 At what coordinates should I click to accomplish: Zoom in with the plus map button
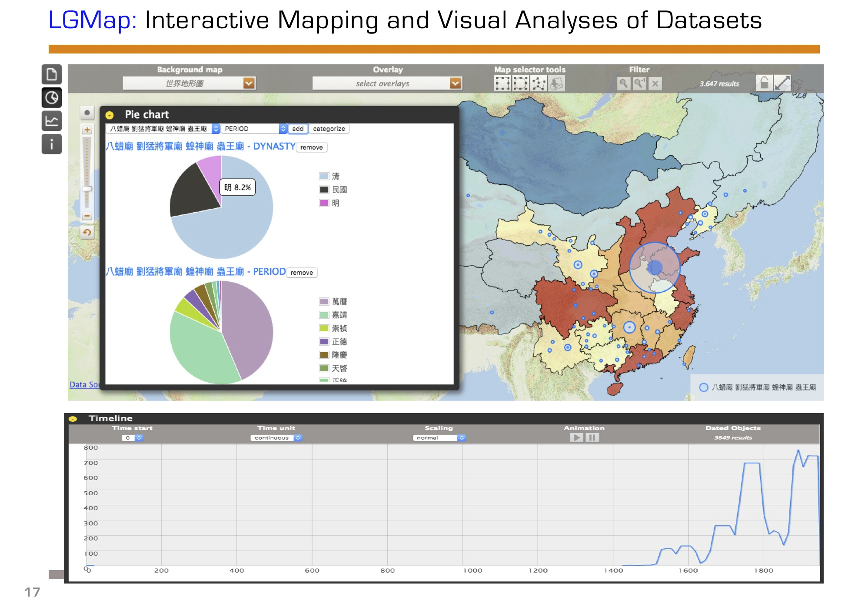tap(87, 130)
